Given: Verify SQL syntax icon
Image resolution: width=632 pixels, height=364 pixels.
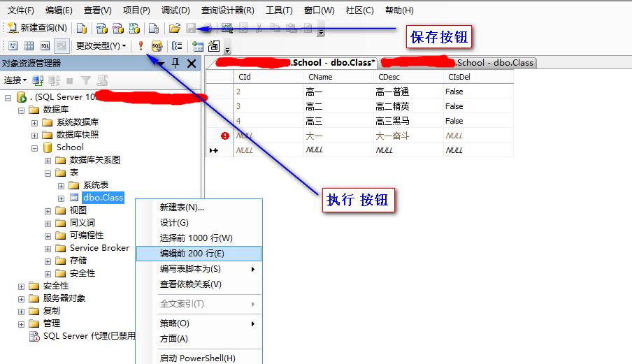Looking at the screenshot, I should [x=157, y=46].
